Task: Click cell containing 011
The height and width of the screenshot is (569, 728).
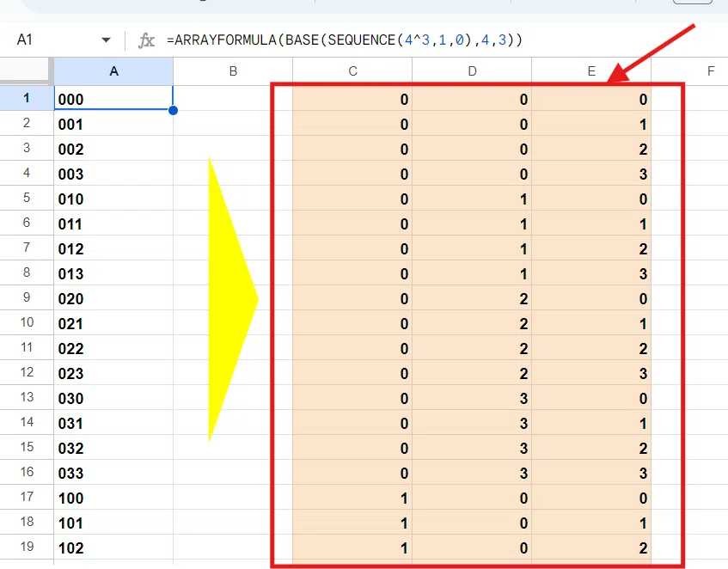Action: click(113, 223)
